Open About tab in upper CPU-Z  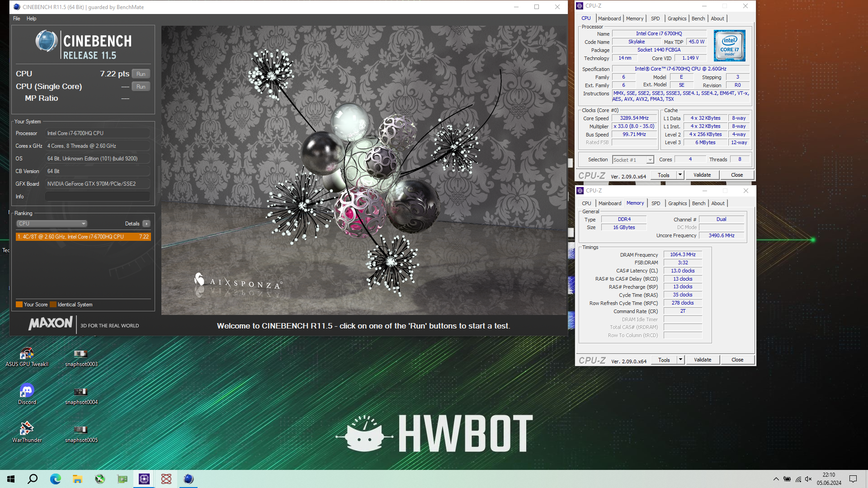pyautogui.click(x=717, y=19)
